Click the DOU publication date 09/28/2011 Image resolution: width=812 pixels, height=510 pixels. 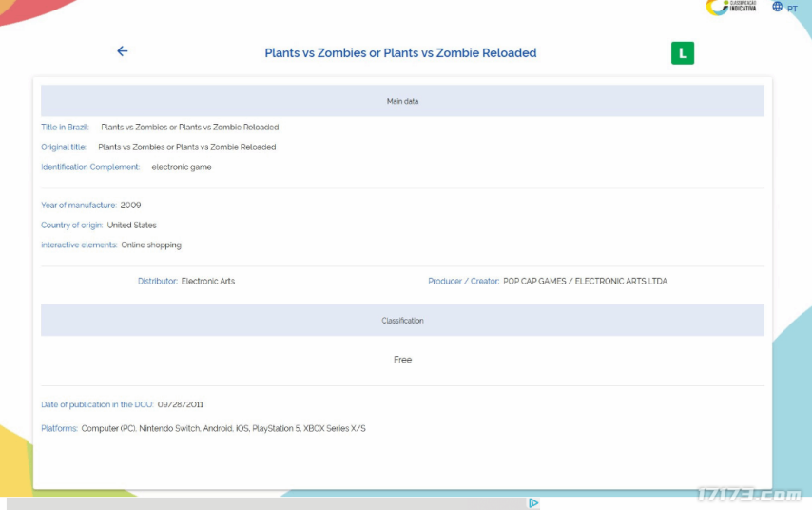coord(181,405)
